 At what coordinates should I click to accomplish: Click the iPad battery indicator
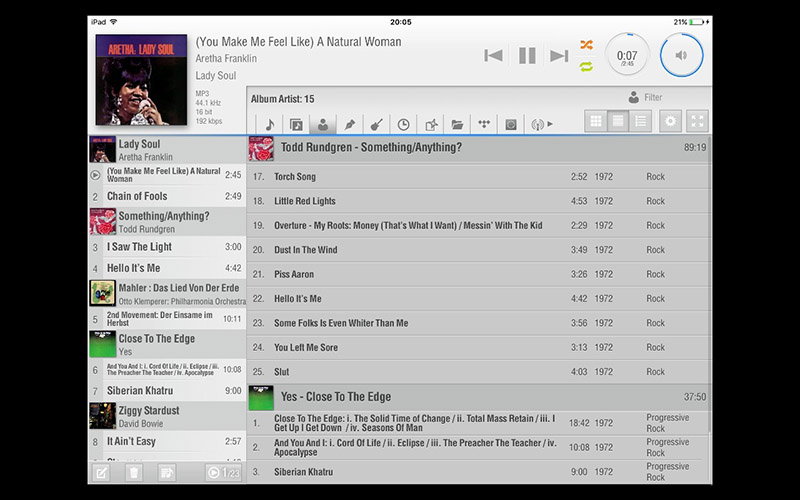tap(697, 22)
